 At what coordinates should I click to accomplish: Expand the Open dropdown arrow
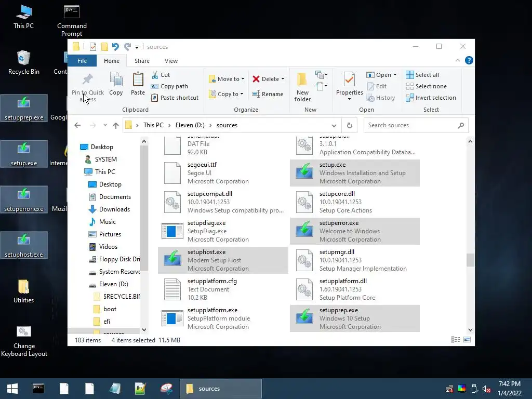(395, 75)
